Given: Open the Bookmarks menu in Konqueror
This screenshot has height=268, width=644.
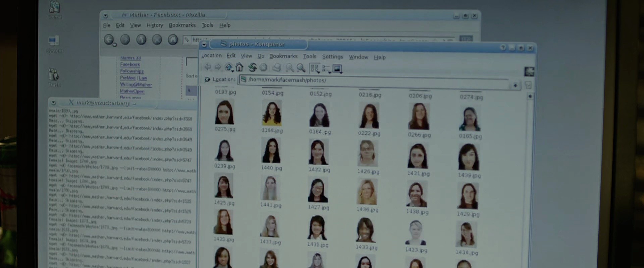Looking at the screenshot, I should tap(283, 56).
